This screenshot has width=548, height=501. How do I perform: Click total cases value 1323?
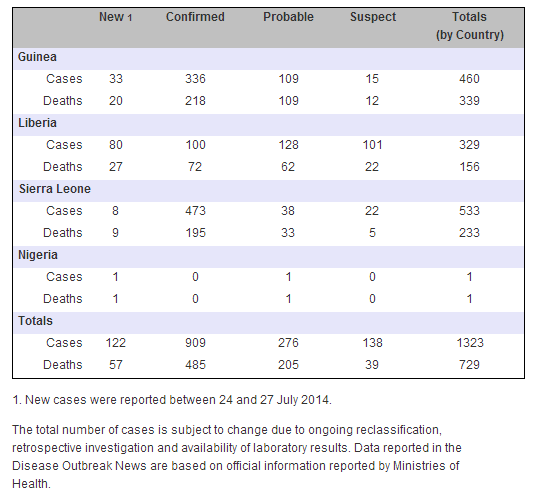(470, 343)
